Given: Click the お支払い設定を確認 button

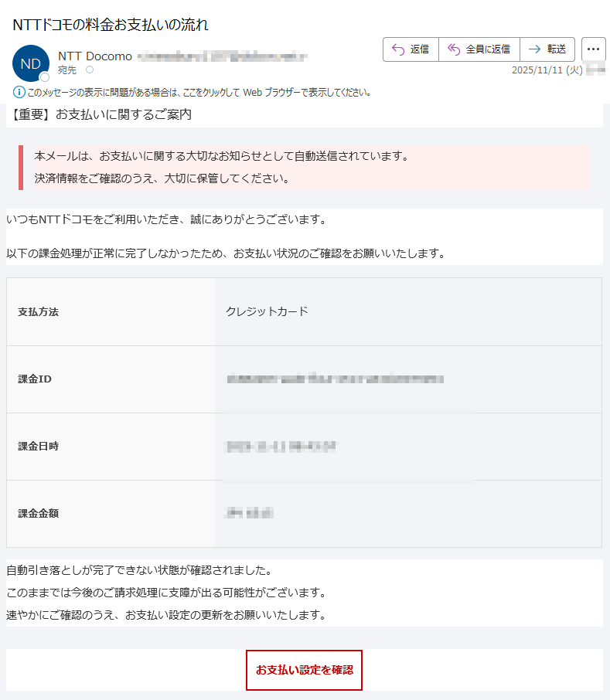Looking at the screenshot, I should pyautogui.click(x=304, y=670).
